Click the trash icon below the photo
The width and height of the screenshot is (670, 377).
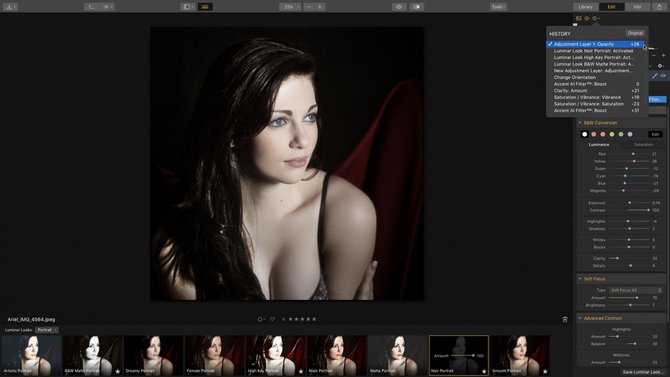click(565, 319)
